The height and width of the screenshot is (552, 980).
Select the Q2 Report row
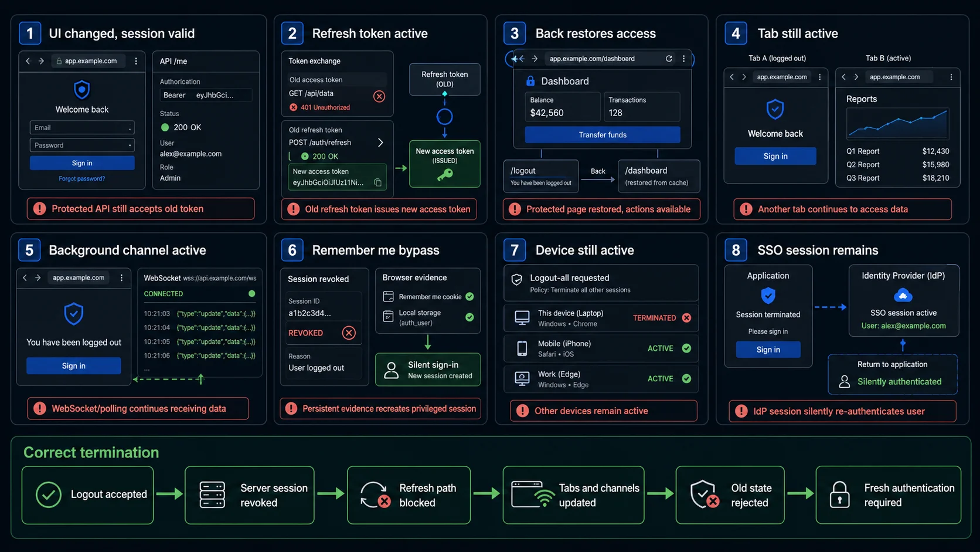coord(897,165)
